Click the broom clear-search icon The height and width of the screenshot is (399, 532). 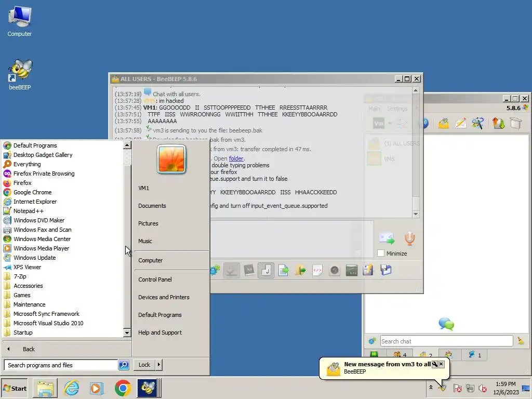521,341
